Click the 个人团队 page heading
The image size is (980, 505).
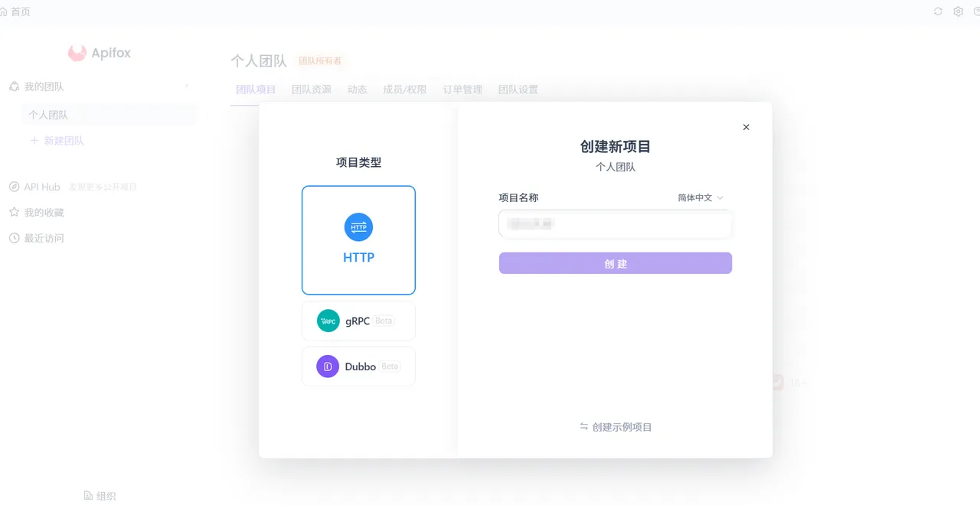pos(259,61)
